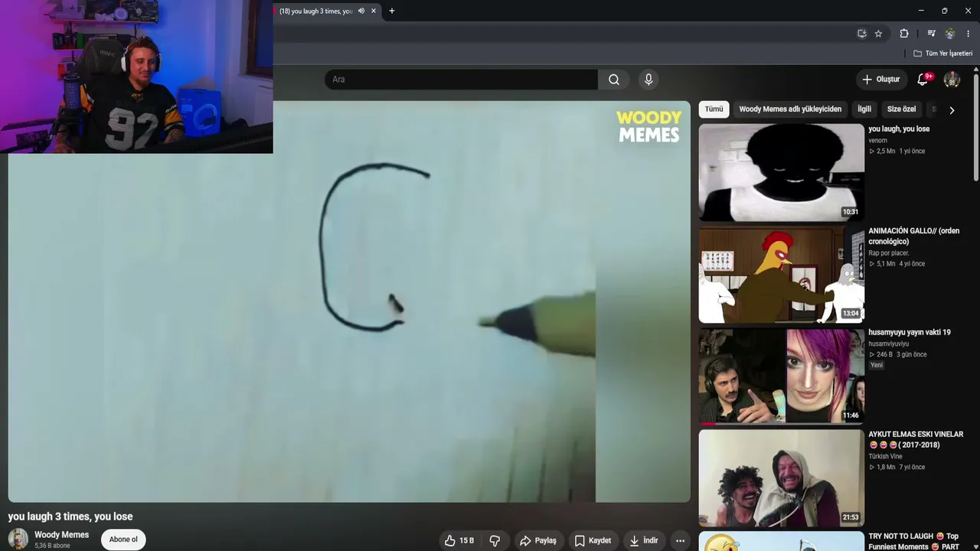Click the 'husamyuviyu' channel name
Screen dimensions: 980x551
tap(889, 344)
